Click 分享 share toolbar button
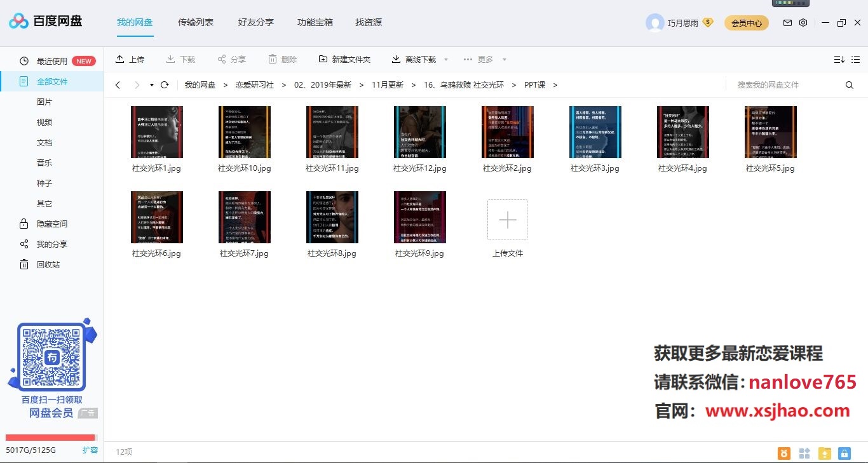Image resolution: width=868 pixels, height=463 pixels. (x=231, y=59)
